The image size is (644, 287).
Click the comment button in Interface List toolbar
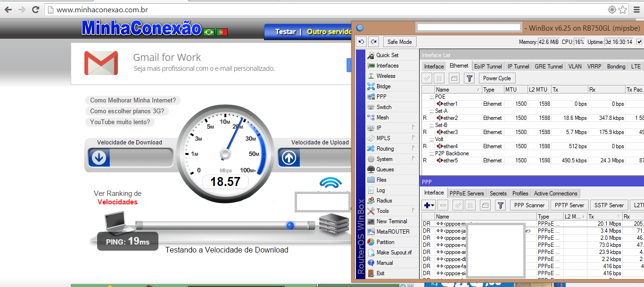pos(454,78)
